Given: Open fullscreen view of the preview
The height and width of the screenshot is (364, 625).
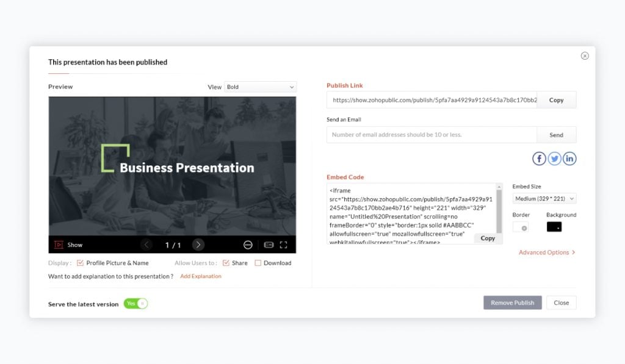Looking at the screenshot, I should (283, 244).
